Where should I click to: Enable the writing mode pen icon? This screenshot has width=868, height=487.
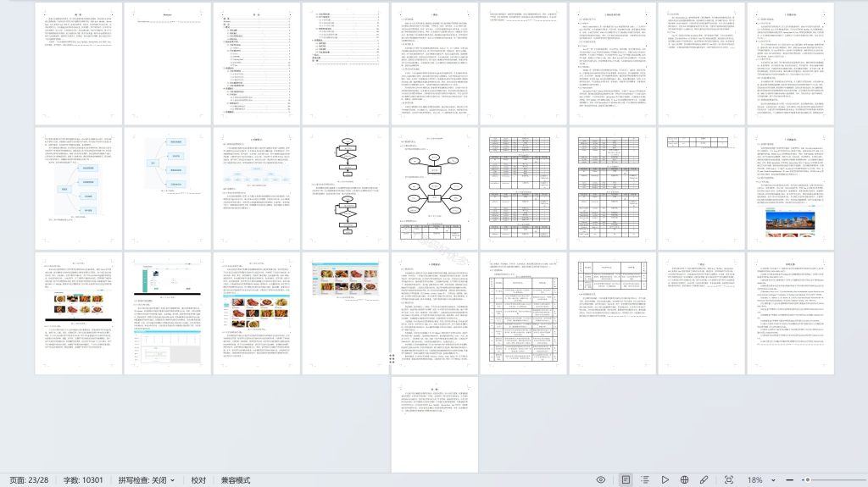704,480
